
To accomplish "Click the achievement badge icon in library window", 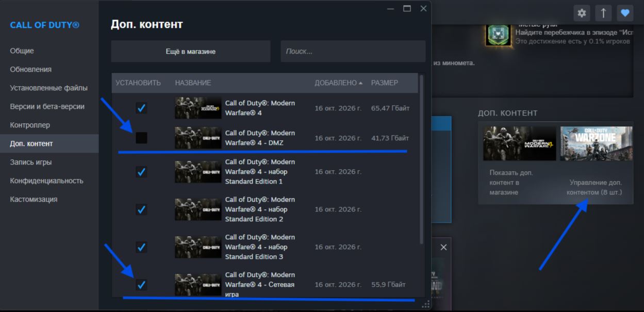I will coord(499,34).
